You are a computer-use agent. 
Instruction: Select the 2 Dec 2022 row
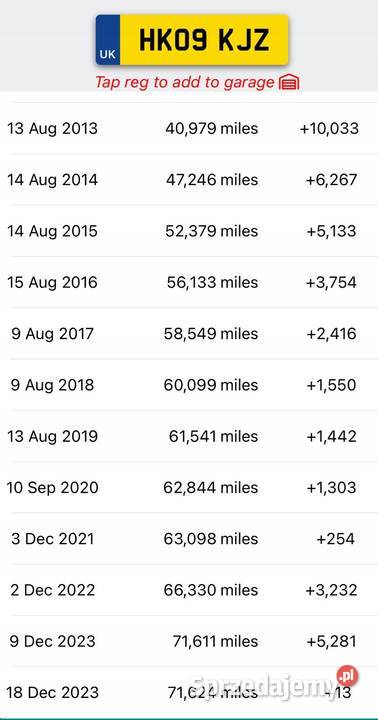click(x=189, y=590)
